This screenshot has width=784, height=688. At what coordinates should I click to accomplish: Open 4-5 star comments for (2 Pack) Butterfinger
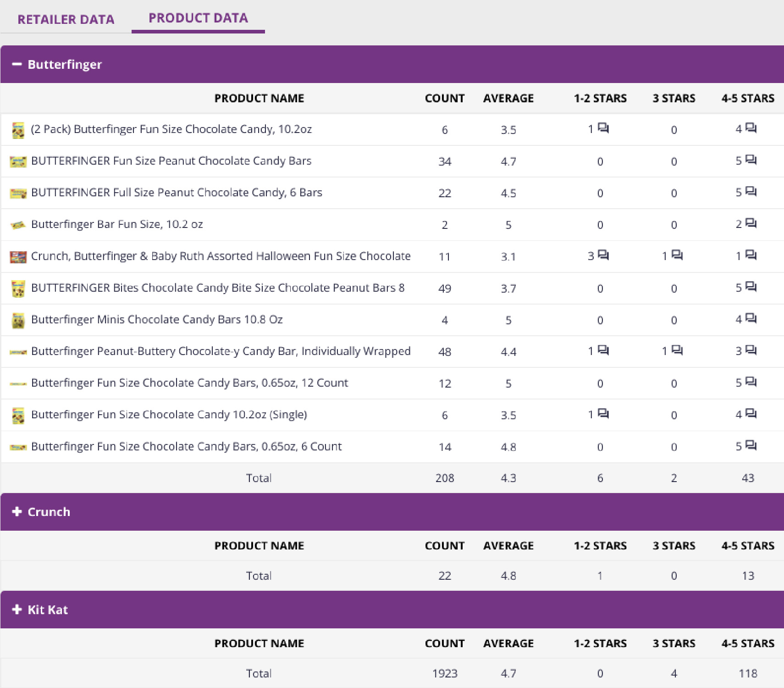click(x=751, y=128)
